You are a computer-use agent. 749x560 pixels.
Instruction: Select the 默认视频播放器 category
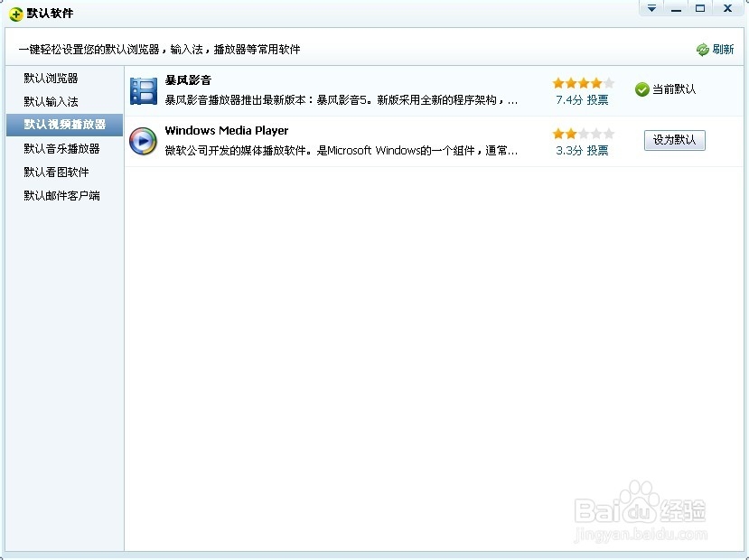click(64, 125)
